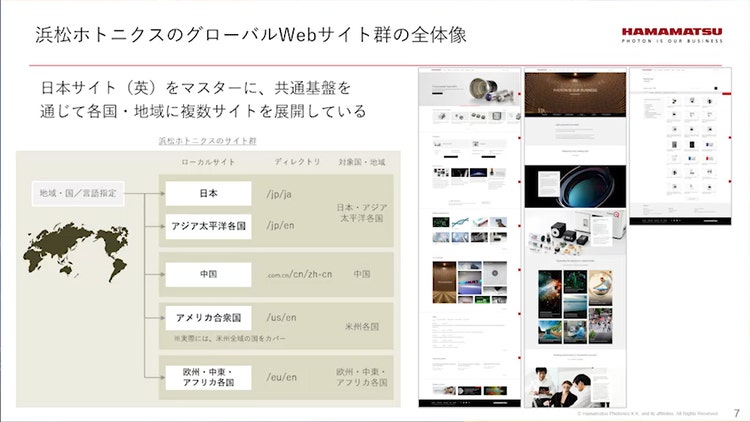Click the blue camera lens image
The width and height of the screenshot is (750, 422).
[575, 187]
